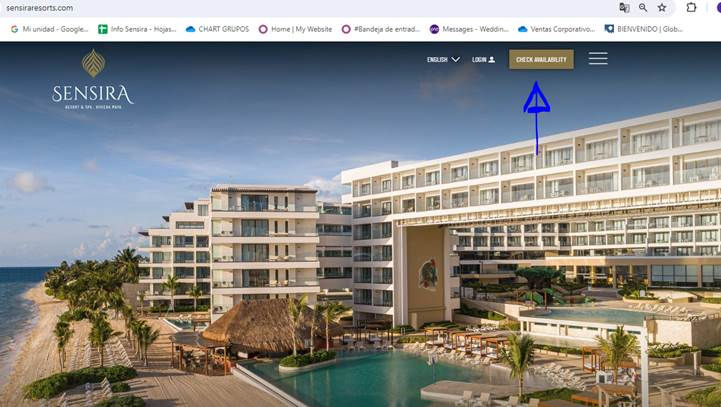Open the zoom magnifier icon in address bar
Screen dimensions: 721x407
pos(643,7)
